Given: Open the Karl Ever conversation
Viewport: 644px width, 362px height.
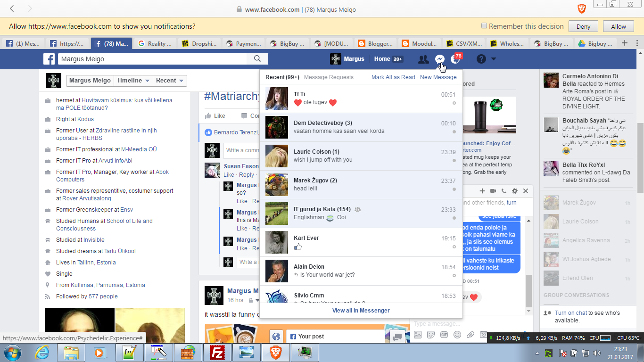Looking at the screenshot, I should pyautogui.click(x=361, y=242).
